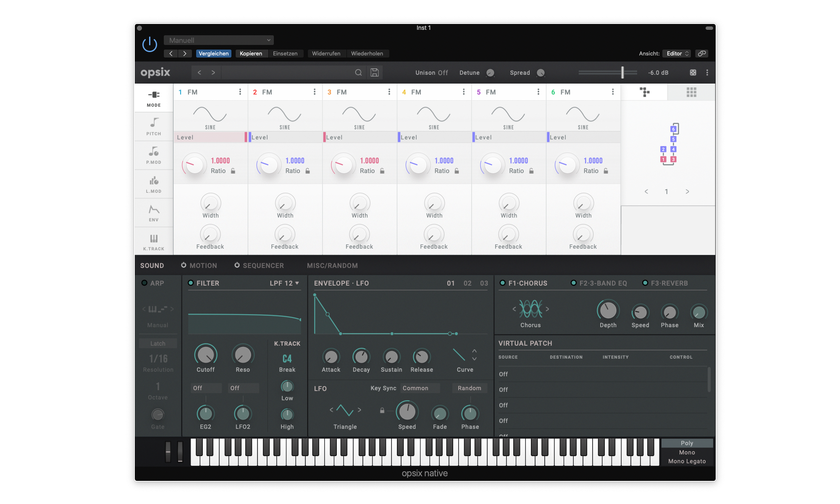Select the P.MOD panel icon
Viewport: 840px width, 504px height.
(154, 155)
